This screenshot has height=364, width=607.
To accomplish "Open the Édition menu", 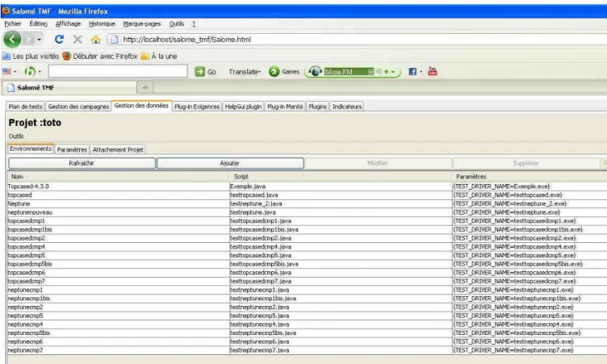I will [x=38, y=23].
